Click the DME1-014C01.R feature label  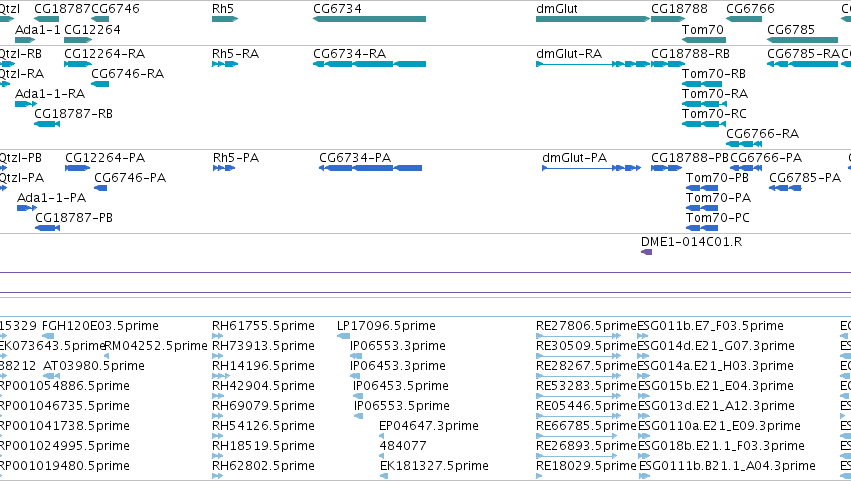tap(691, 242)
